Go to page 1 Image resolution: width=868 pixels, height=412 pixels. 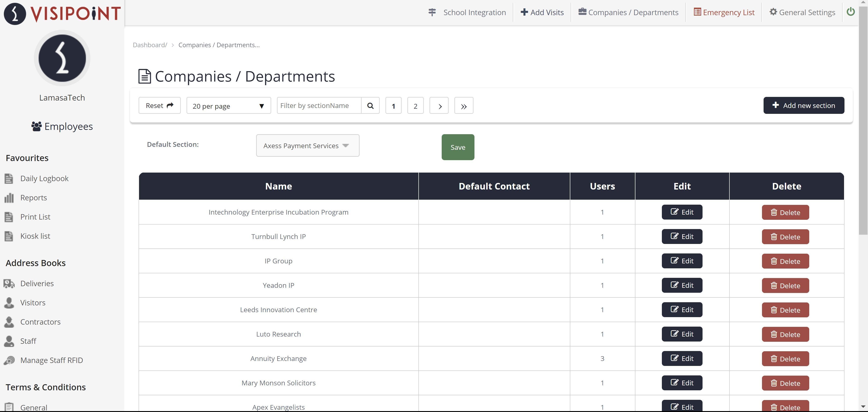[393, 106]
